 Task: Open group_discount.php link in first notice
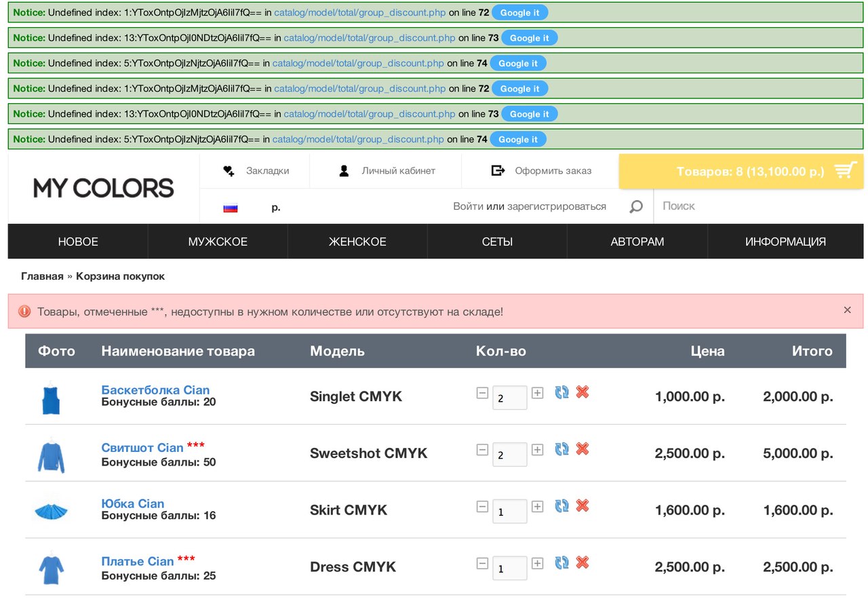[360, 13]
